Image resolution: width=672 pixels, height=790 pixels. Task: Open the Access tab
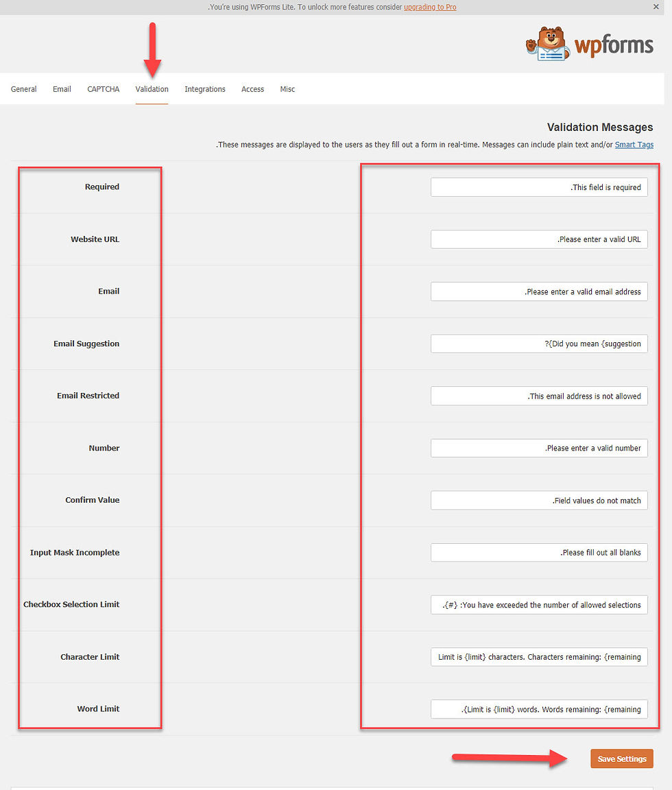(252, 89)
